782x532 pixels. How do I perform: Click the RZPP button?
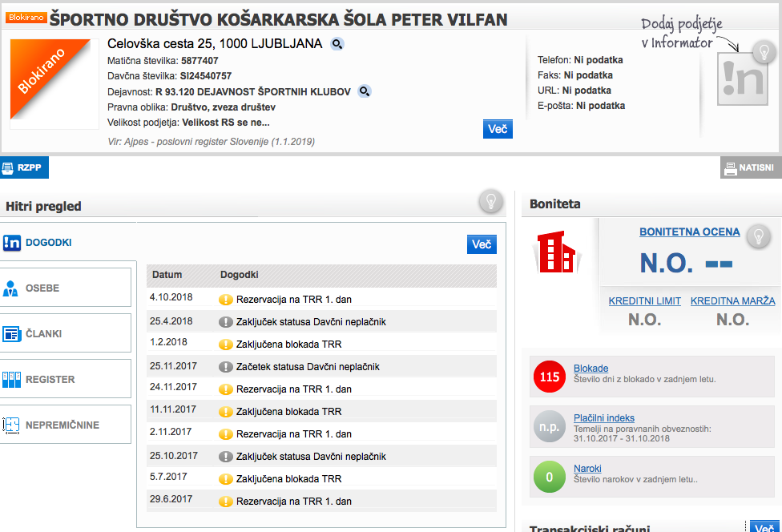[25, 167]
